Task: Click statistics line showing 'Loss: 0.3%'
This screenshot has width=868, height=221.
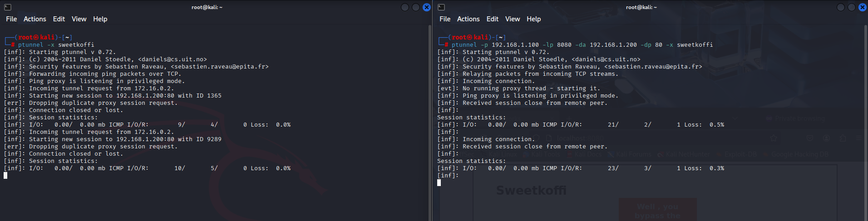Action: 581,168
